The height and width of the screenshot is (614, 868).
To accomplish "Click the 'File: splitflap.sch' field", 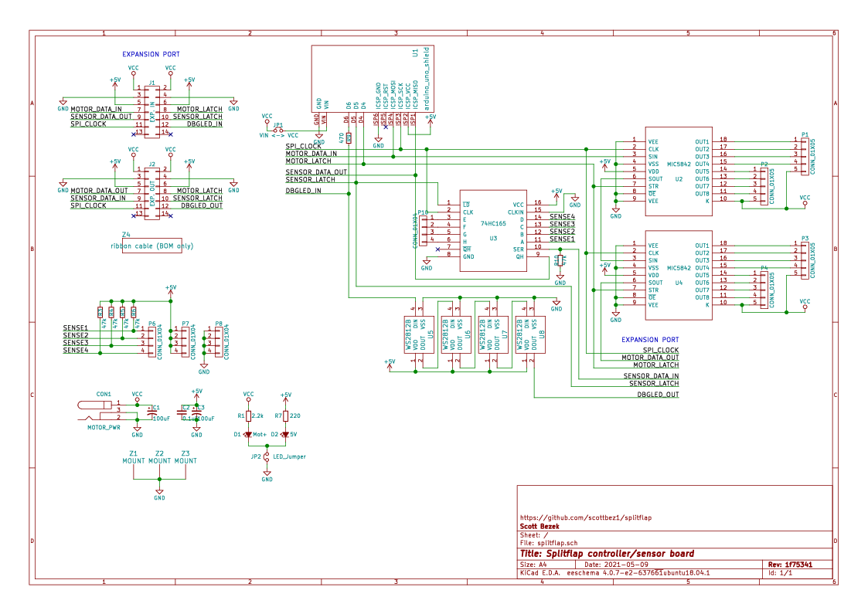I will coord(549,543).
